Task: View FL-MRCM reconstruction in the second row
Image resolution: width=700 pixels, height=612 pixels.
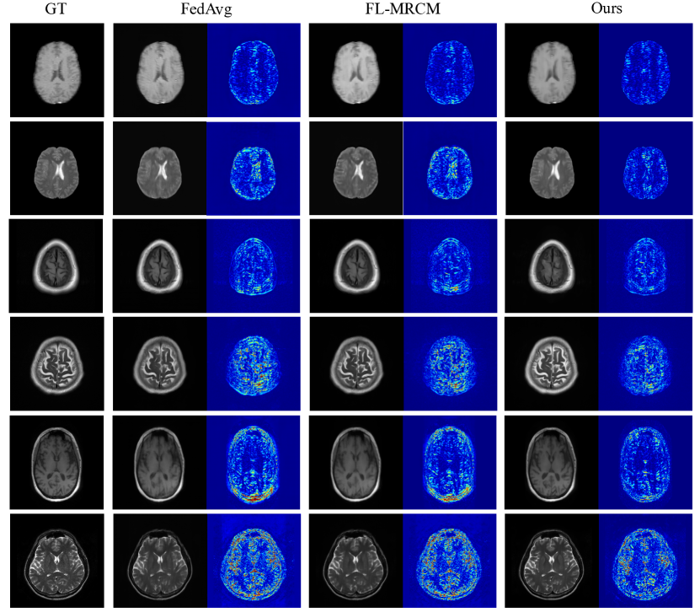Action: [x=355, y=168]
